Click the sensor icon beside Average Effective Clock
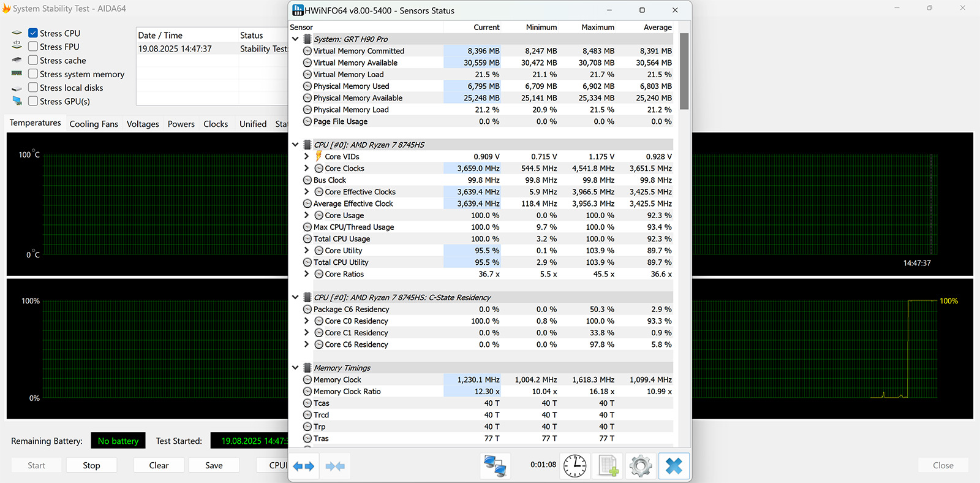Image resolution: width=980 pixels, height=483 pixels. [x=307, y=203]
